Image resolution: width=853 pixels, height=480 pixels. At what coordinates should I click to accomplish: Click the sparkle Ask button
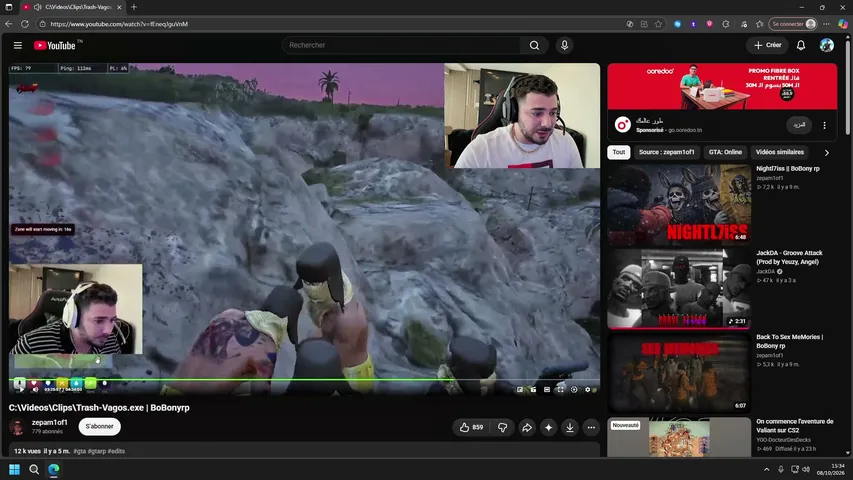point(548,428)
